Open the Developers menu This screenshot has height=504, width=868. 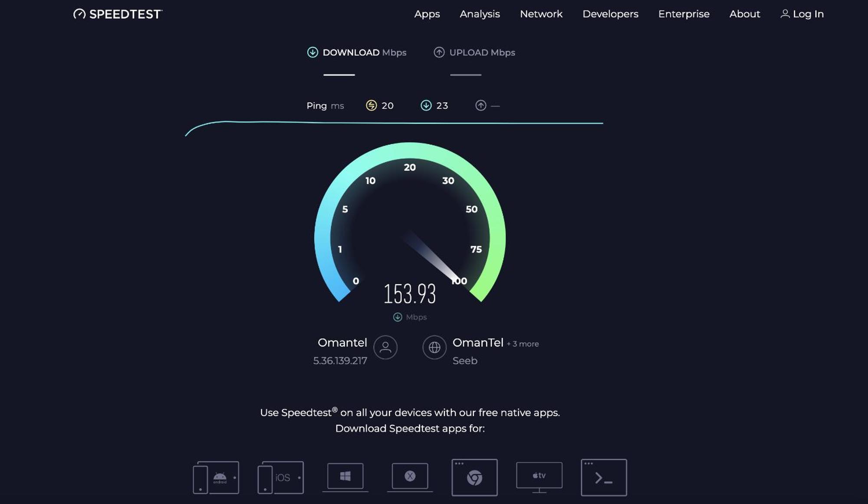[610, 14]
